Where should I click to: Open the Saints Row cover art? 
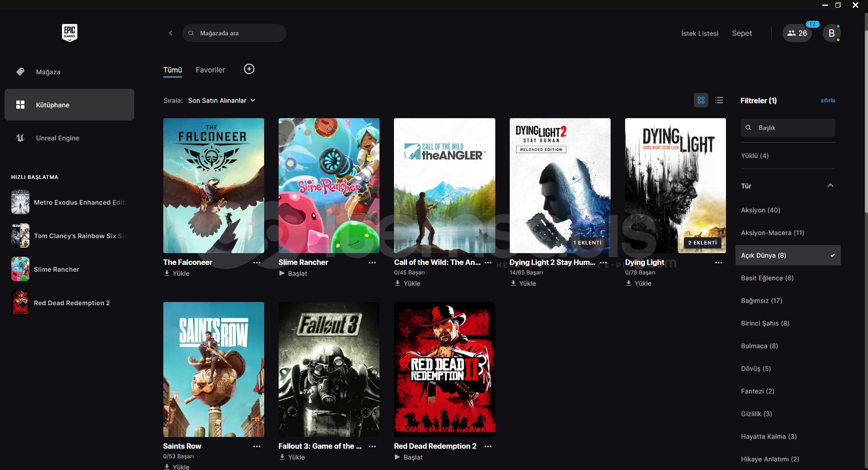pos(213,369)
